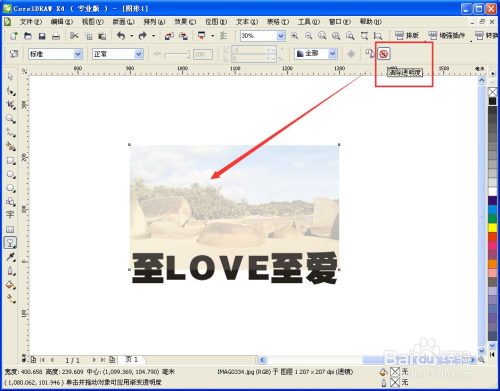
Task: Pick the yellow color swatch in palette
Action: [x=493, y=228]
